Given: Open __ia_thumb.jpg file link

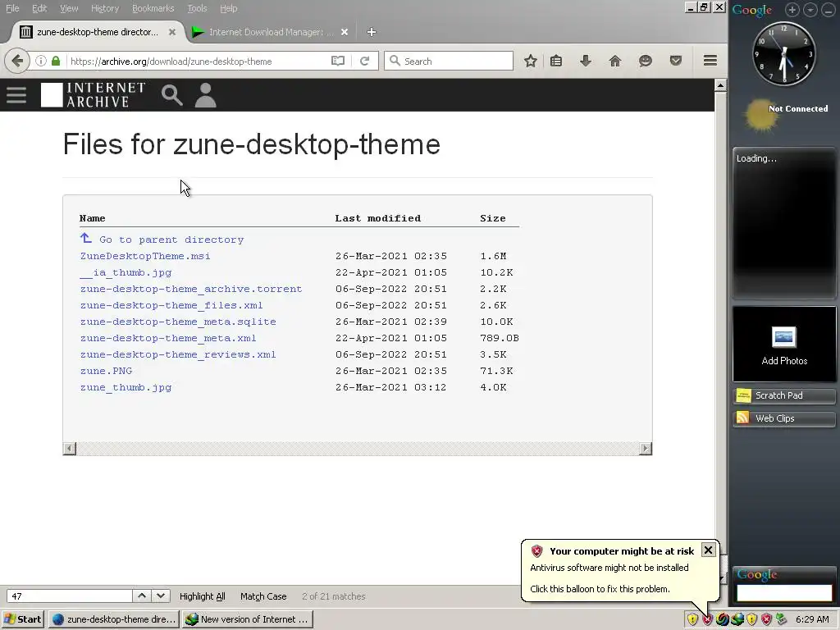Looking at the screenshot, I should 126,272.
